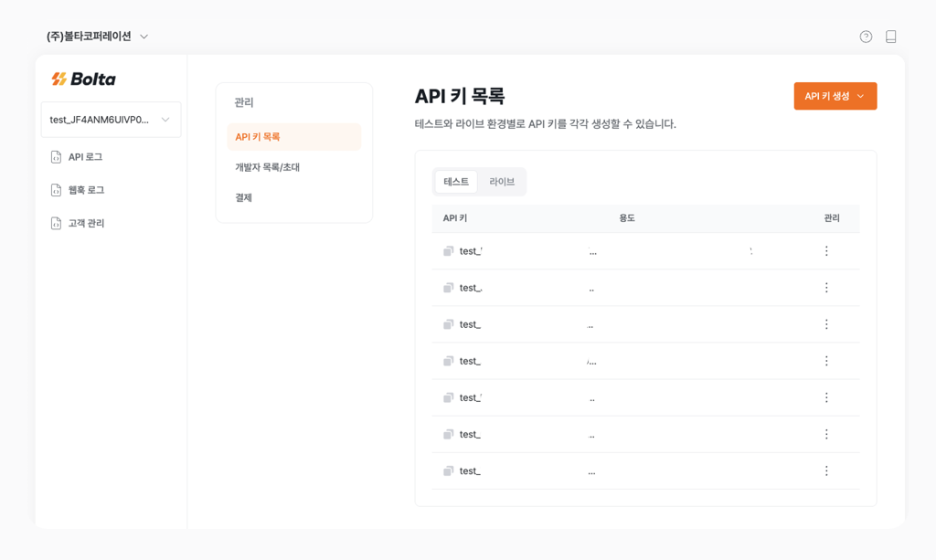Open the help question mark icon
This screenshot has width=936, height=560.
[866, 37]
